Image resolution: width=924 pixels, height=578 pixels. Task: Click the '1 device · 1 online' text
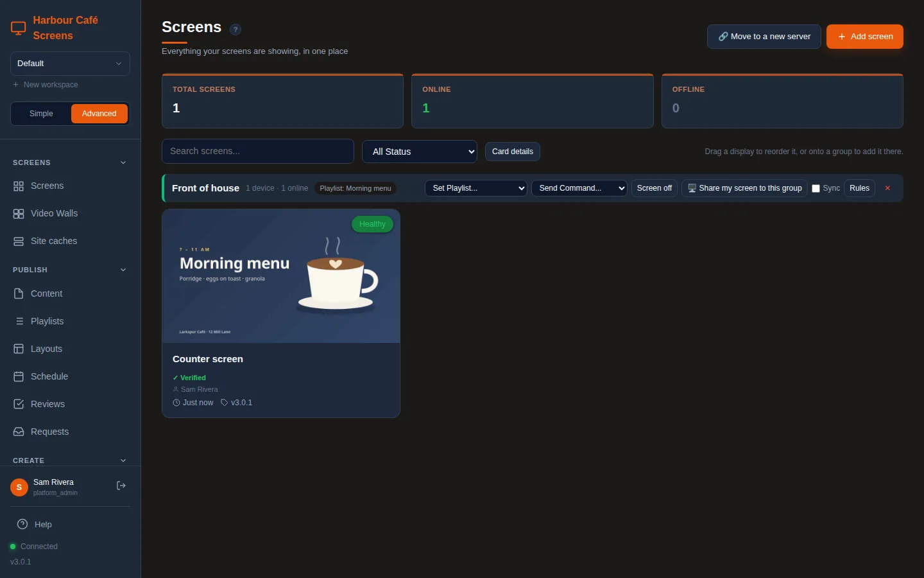pyautogui.click(x=277, y=188)
